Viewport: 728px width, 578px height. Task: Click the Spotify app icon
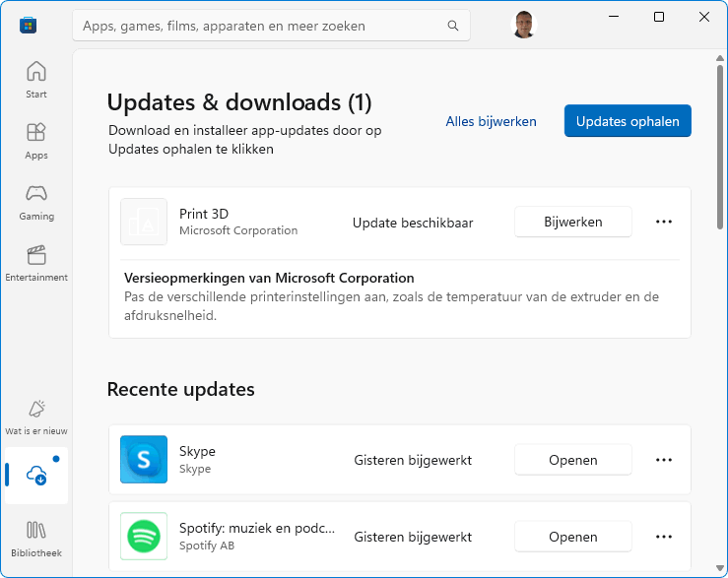[x=144, y=537]
